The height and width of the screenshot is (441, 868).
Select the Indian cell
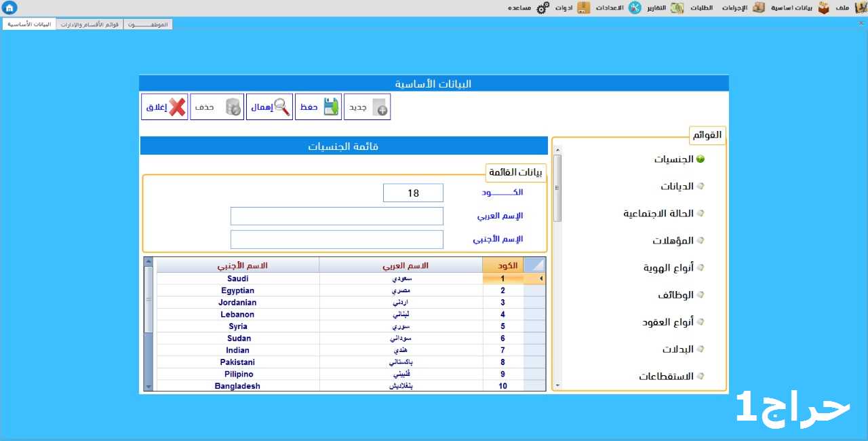pyautogui.click(x=238, y=351)
